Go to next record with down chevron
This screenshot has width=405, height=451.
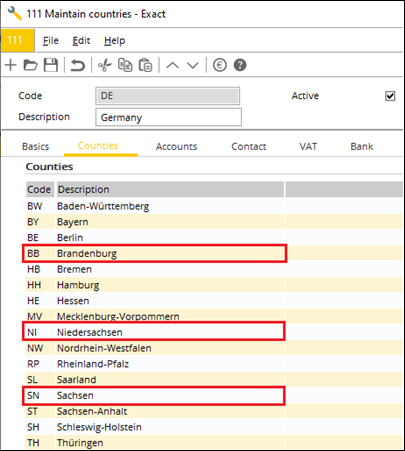193,65
